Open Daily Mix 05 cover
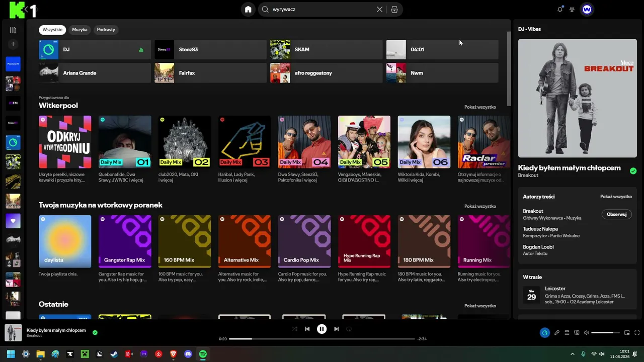The image size is (644, 362). [364, 142]
